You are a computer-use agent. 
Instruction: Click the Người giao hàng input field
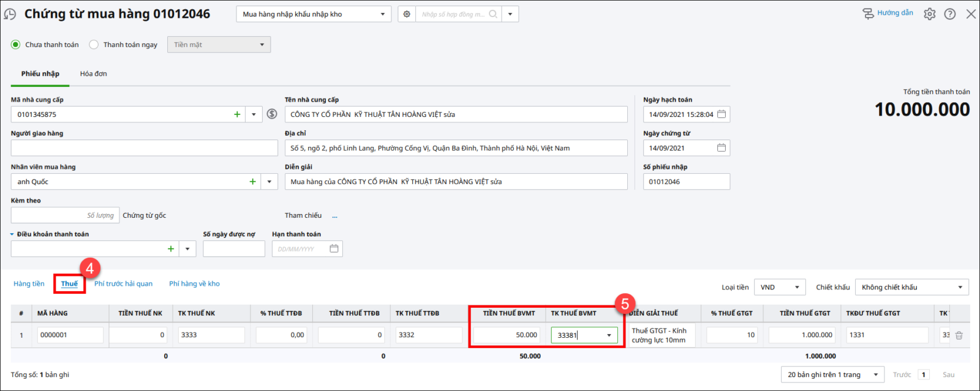(x=144, y=148)
